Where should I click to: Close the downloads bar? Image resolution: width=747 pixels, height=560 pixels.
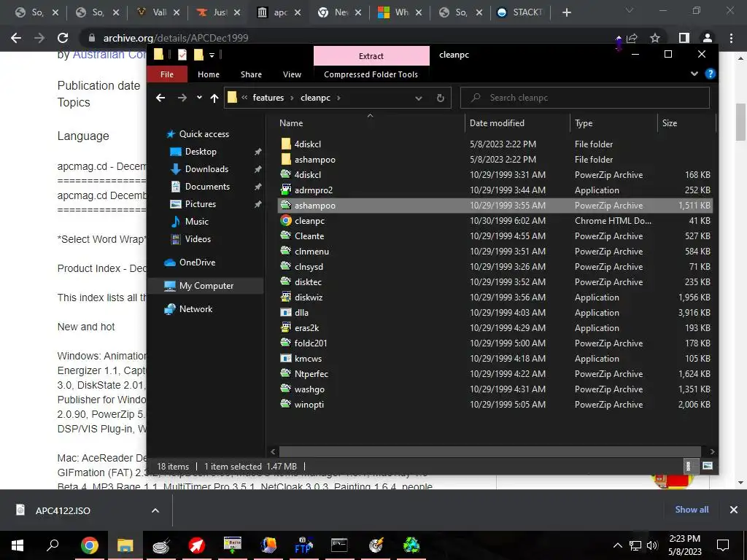[x=734, y=510]
